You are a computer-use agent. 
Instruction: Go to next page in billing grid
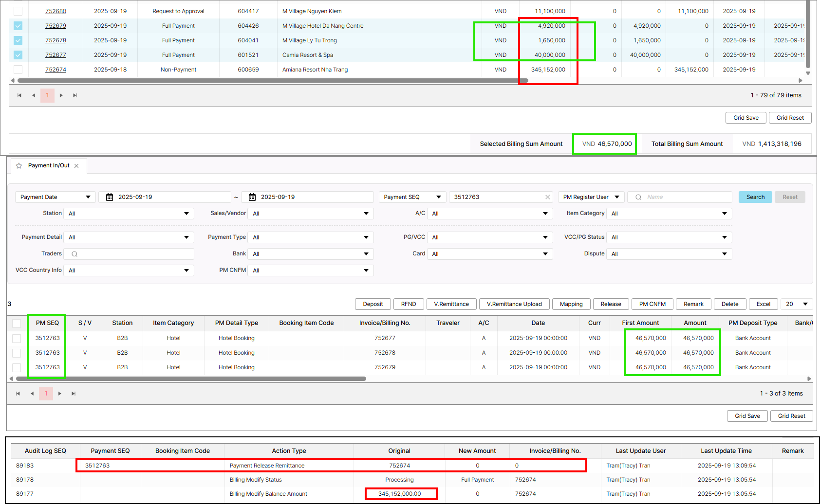(x=61, y=95)
